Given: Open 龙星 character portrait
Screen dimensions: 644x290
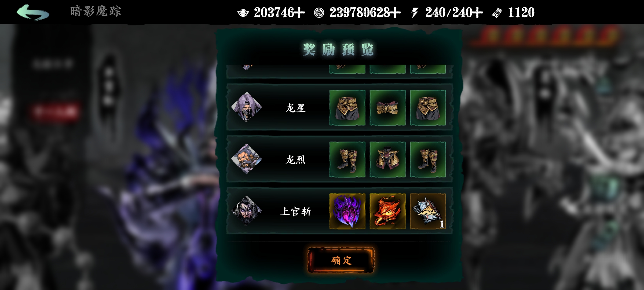Looking at the screenshot, I should click(246, 107).
